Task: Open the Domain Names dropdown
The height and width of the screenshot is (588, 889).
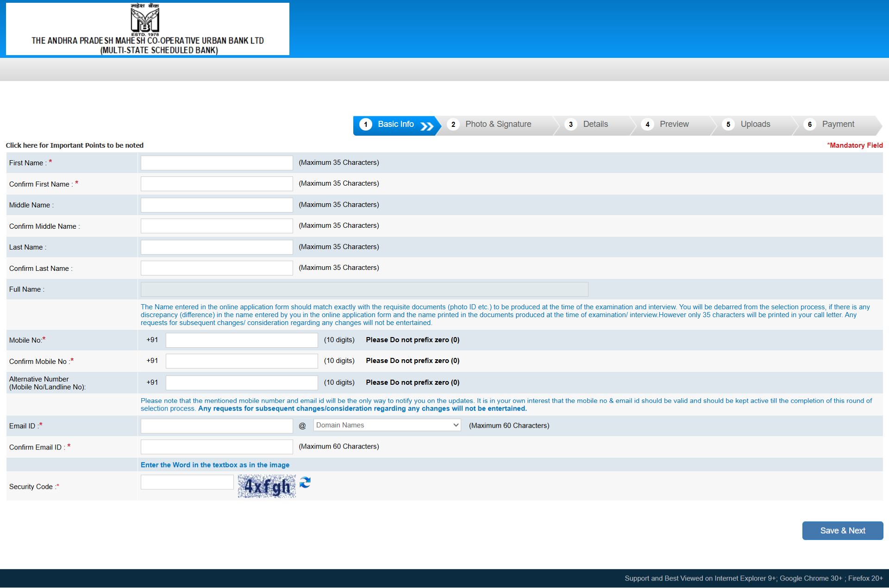Action: [387, 425]
